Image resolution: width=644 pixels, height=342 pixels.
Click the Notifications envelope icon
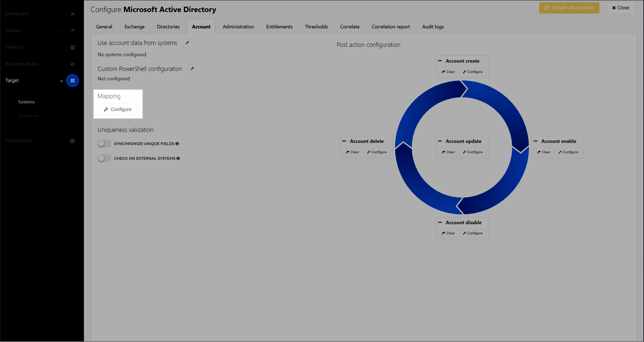[x=72, y=141]
